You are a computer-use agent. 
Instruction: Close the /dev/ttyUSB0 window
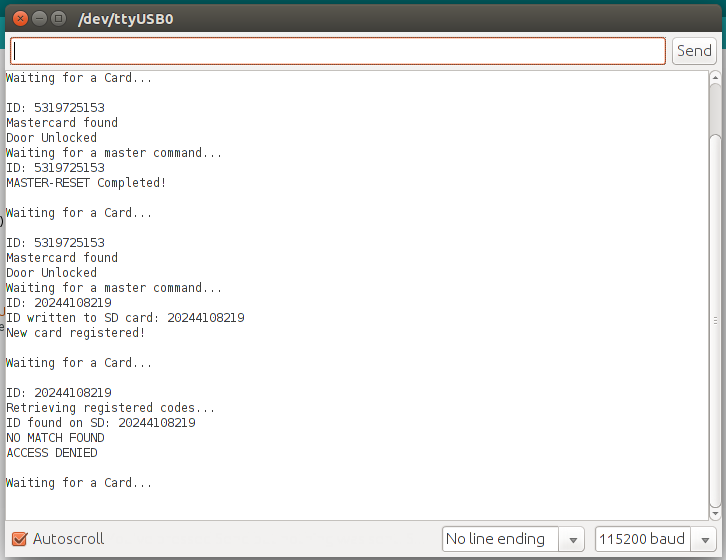(x=20, y=19)
